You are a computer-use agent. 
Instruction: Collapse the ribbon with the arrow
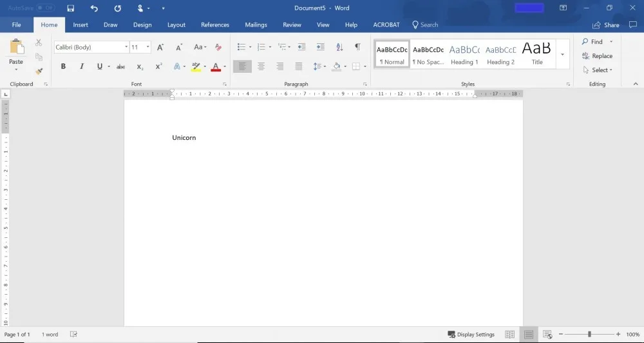636,84
